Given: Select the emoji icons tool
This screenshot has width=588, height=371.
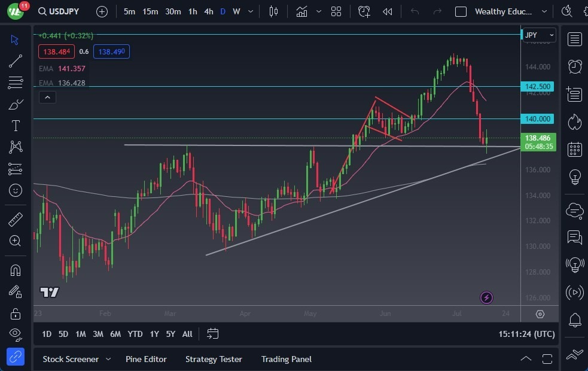Looking at the screenshot, I should [x=16, y=190].
